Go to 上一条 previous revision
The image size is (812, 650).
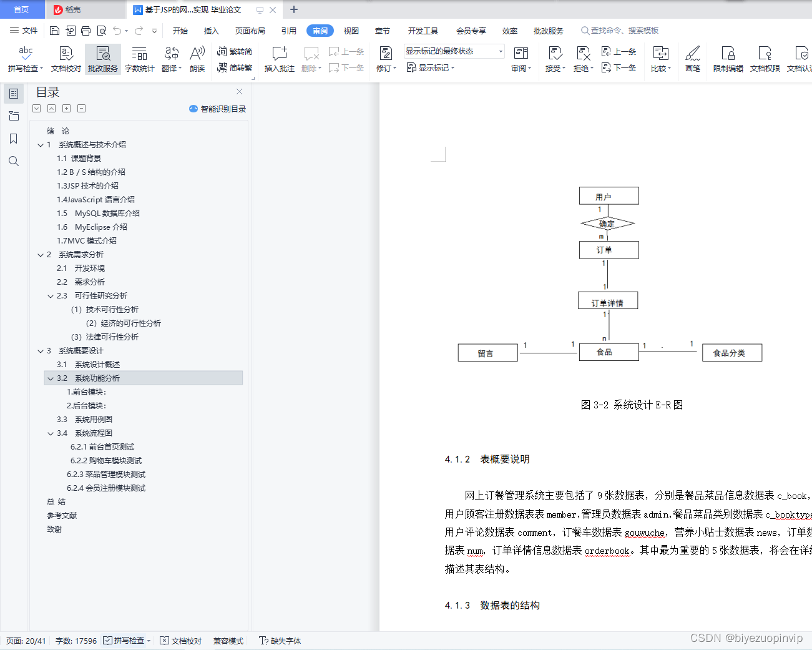point(619,51)
